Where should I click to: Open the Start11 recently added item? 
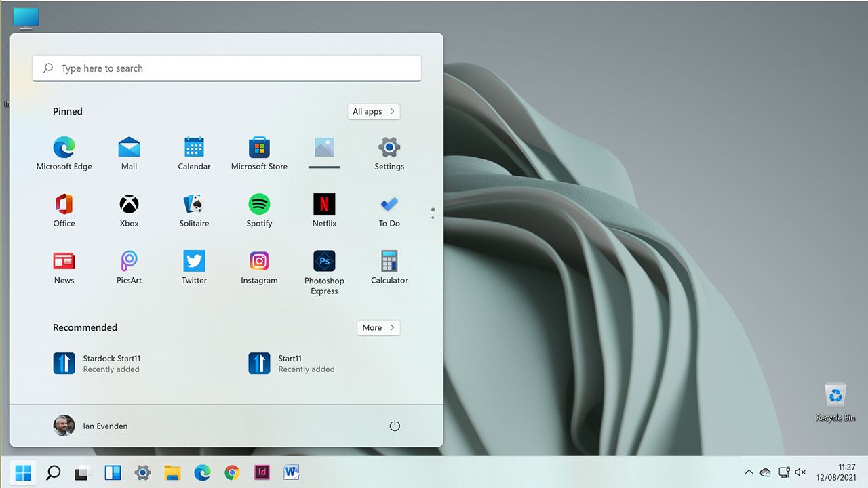pyautogui.click(x=292, y=363)
